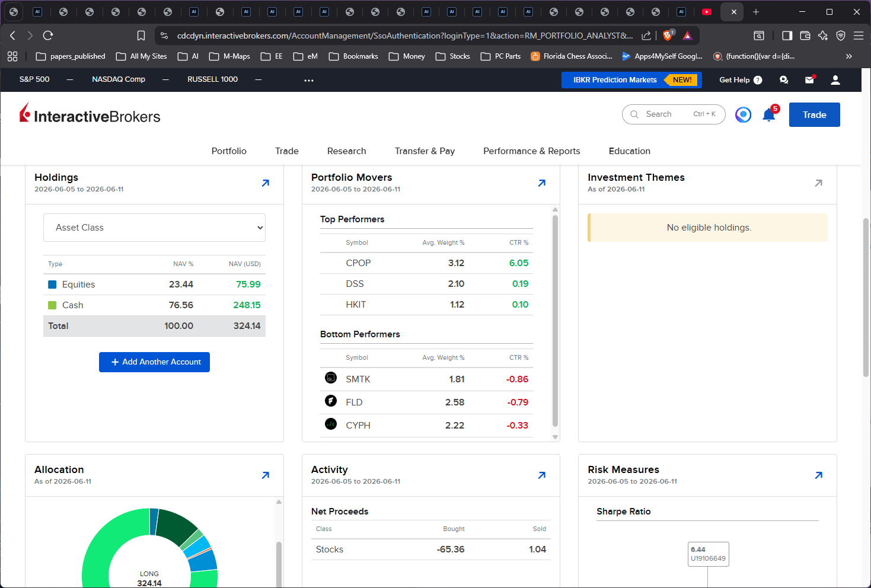The height and width of the screenshot is (588, 871).
Task: Select the NASDAQ Comp ticker
Action: 119,79
